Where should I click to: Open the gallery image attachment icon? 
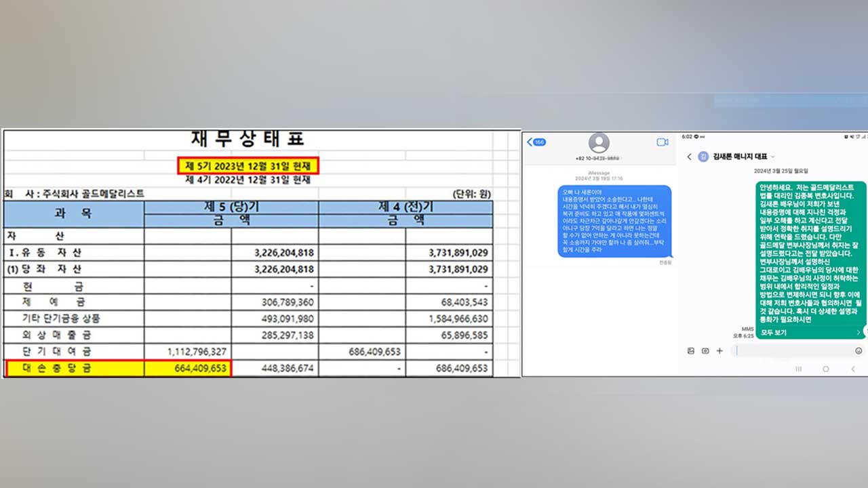(690, 350)
